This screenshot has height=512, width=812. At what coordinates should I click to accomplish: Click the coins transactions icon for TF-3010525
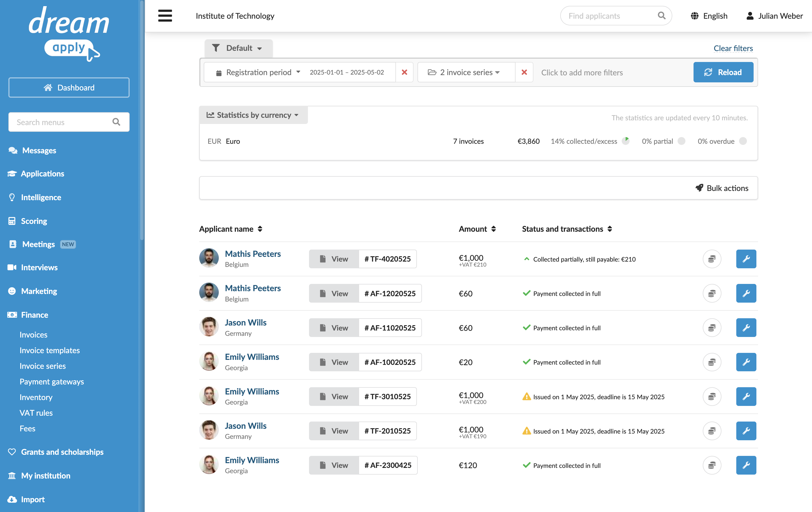712,396
